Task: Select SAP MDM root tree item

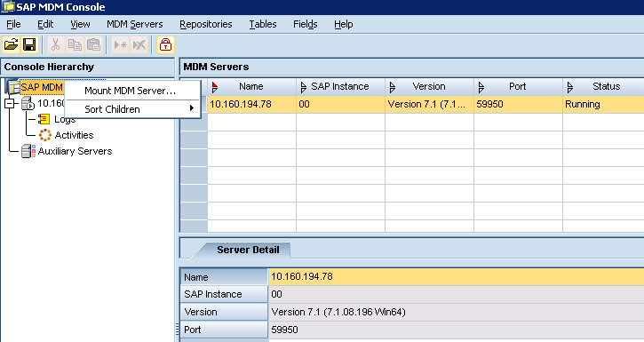Action: coord(42,87)
